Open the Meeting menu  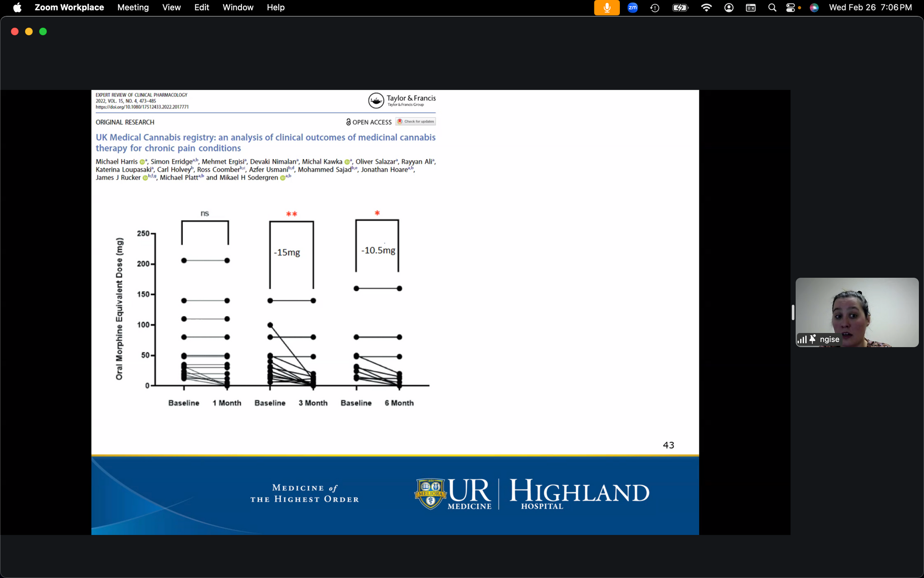(133, 8)
